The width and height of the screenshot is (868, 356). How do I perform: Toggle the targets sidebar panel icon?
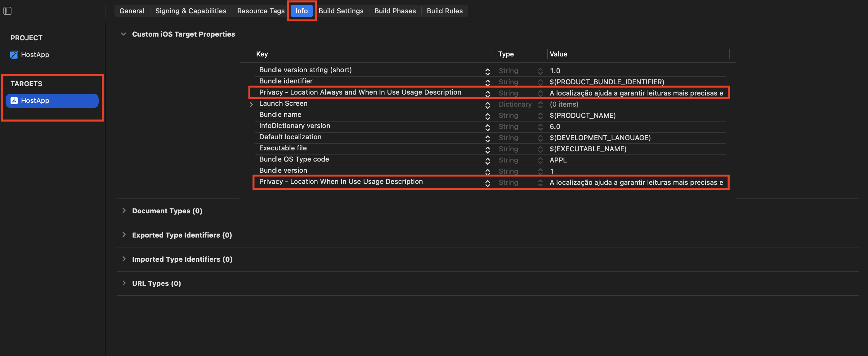coord(7,11)
